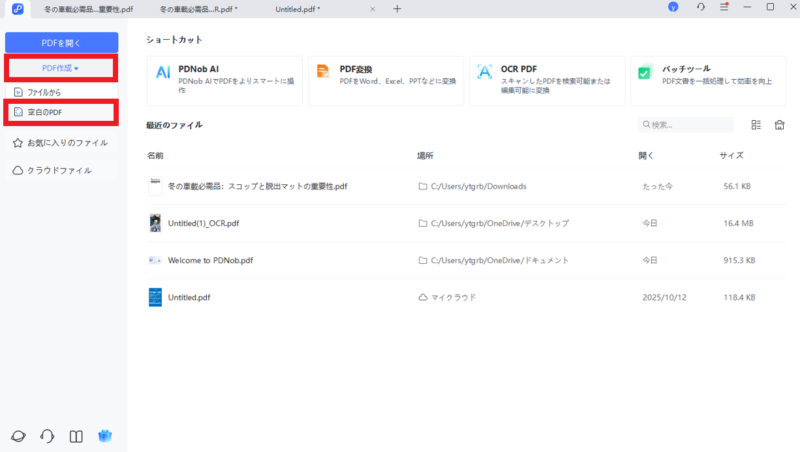Viewport: 800px width, 452px height.
Task: Switch to the Untitled.pdf tab
Action: pyautogui.click(x=298, y=8)
